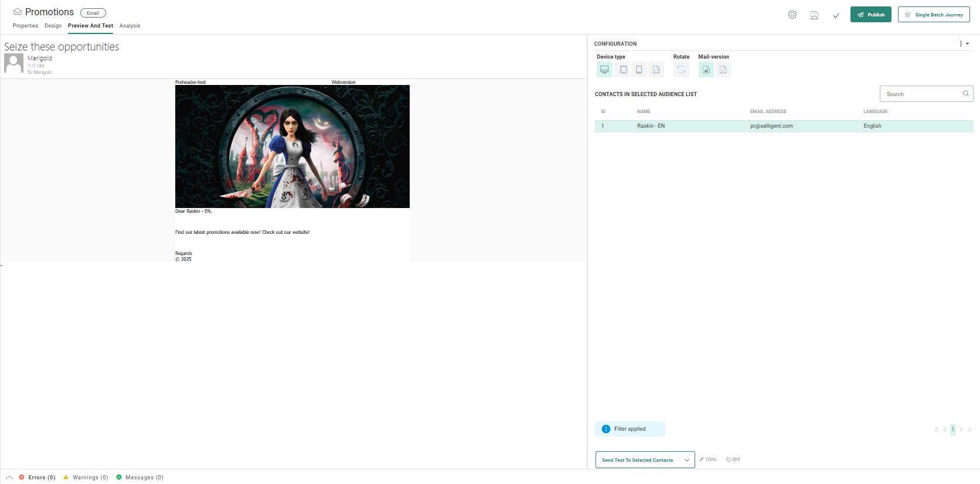Click the Publish button
Viewport: 980px width, 484px height.
click(x=870, y=15)
